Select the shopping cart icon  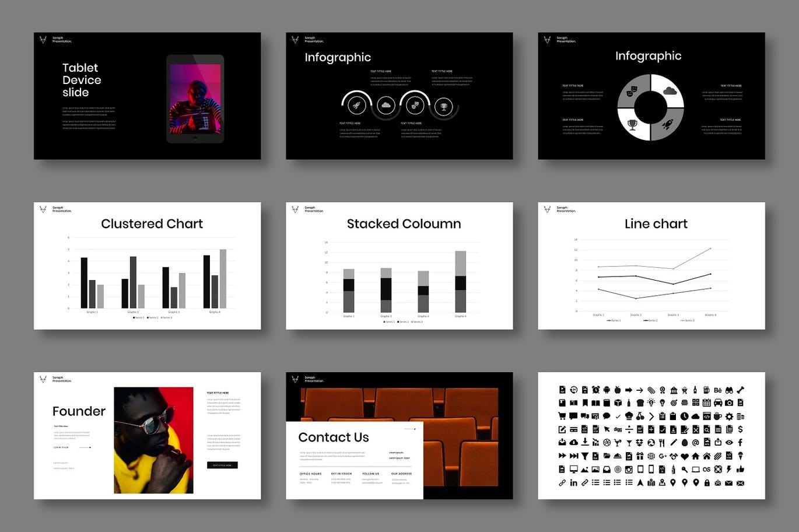[x=562, y=416]
